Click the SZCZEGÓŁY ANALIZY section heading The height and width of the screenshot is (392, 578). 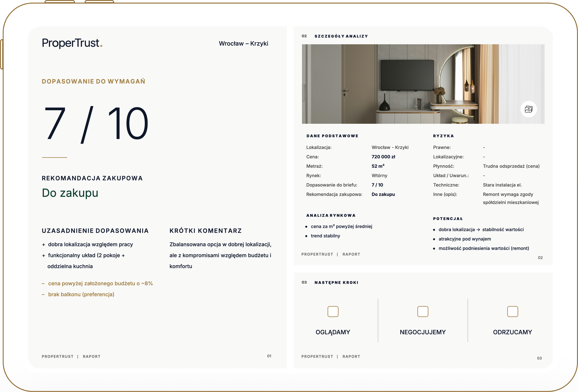(341, 36)
